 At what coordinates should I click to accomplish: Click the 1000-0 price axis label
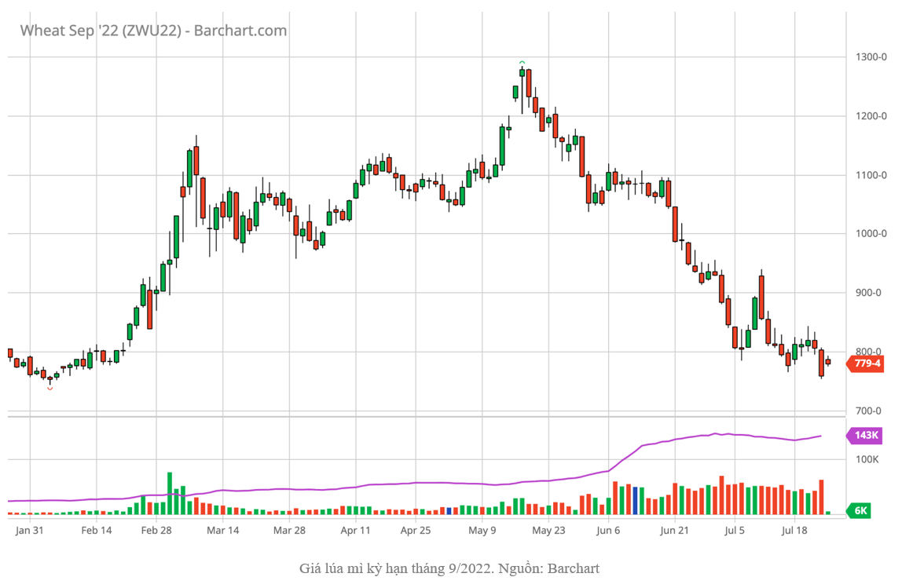coord(871,234)
